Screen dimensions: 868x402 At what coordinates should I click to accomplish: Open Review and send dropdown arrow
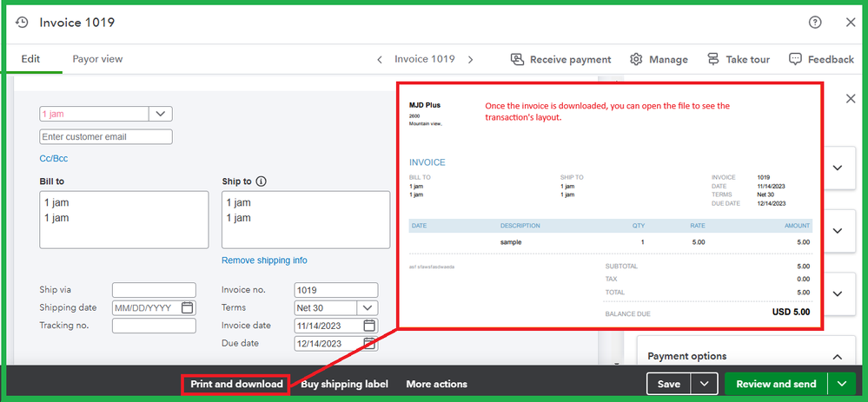[x=842, y=384]
